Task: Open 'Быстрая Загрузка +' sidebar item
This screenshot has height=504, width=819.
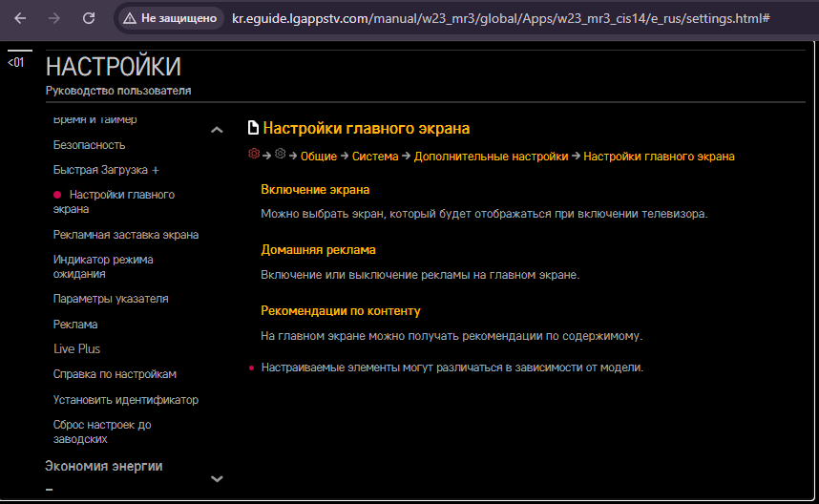Action: coord(106,169)
